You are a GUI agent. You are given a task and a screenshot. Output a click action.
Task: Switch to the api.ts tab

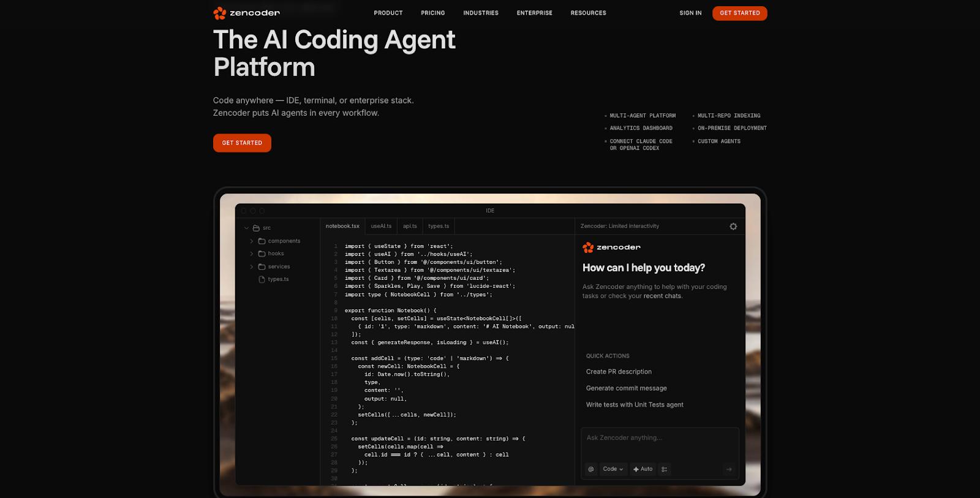click(x=410, y=226)
